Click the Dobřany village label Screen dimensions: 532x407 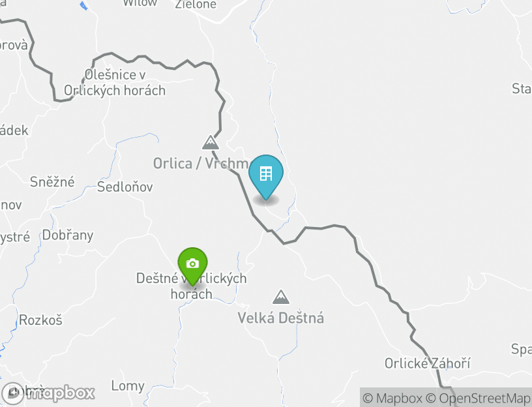pos(68,235)
